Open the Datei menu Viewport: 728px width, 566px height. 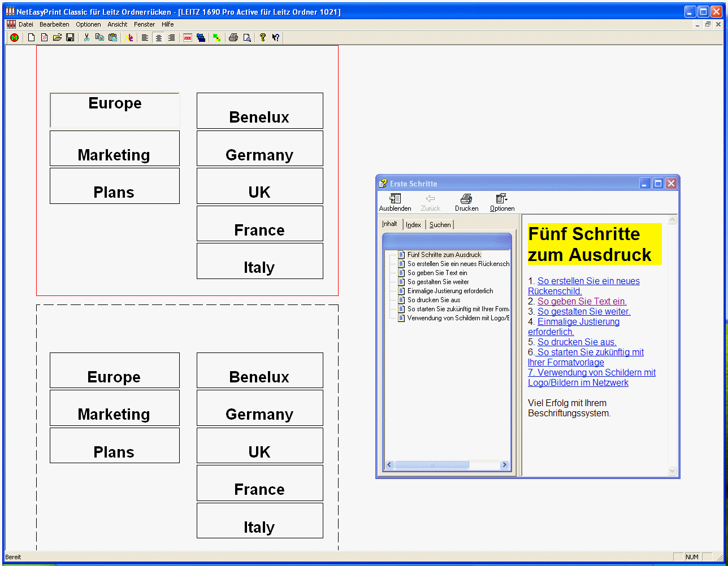(26, 24)
